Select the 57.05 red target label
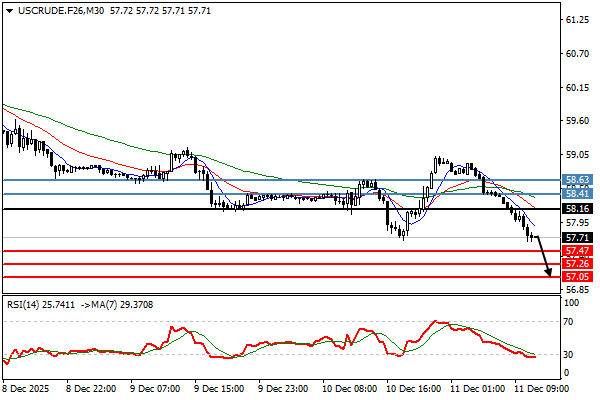This screenshot has height=400, width=600. click(574, 275)
